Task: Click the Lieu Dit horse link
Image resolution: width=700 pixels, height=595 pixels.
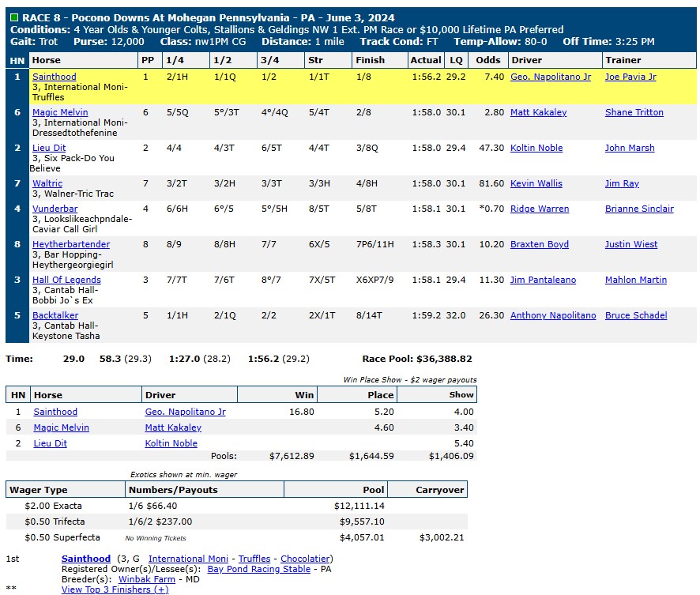Action: pos(49,148)
